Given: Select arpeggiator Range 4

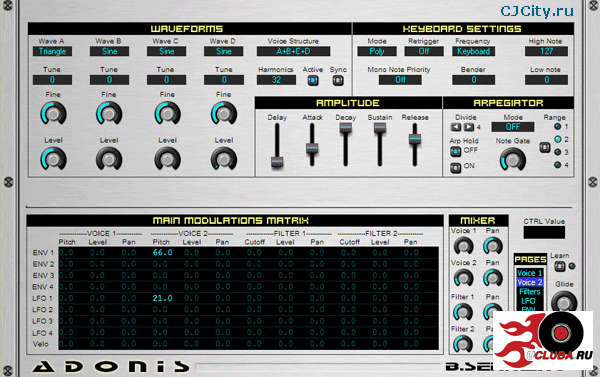Looking at the screenshot, I should 558,165.
